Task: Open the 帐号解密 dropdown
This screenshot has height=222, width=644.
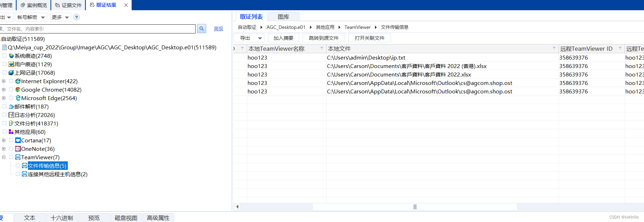Action: coord(31,17)
